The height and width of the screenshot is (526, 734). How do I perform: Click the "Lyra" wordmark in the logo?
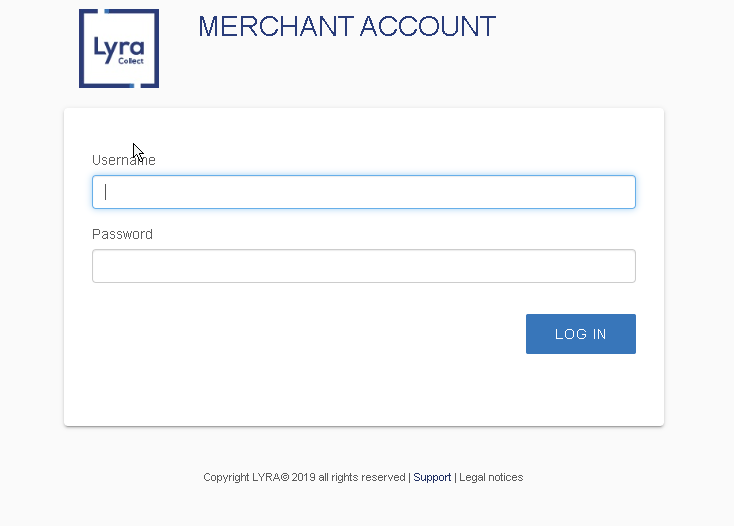[x=119, y=49]
